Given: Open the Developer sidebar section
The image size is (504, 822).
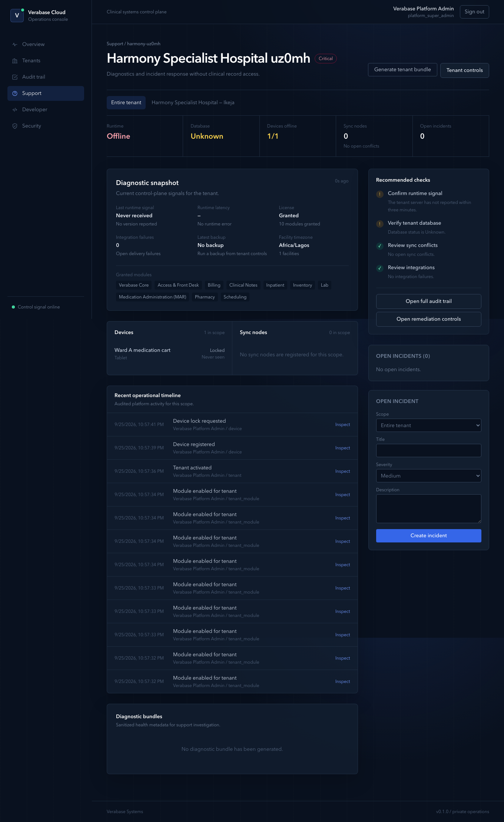Looking at the screenshot, I should 46,110.
